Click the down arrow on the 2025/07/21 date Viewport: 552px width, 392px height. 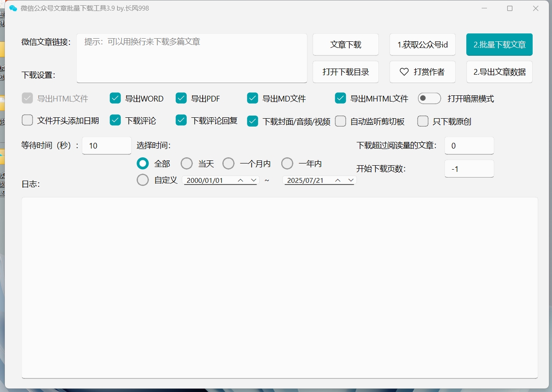click(351, 180)
